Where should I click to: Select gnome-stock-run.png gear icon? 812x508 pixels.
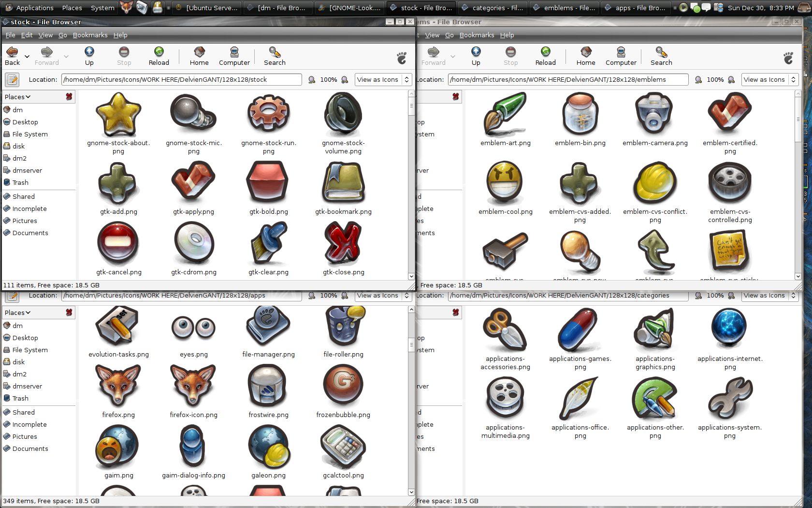(268, 114)
